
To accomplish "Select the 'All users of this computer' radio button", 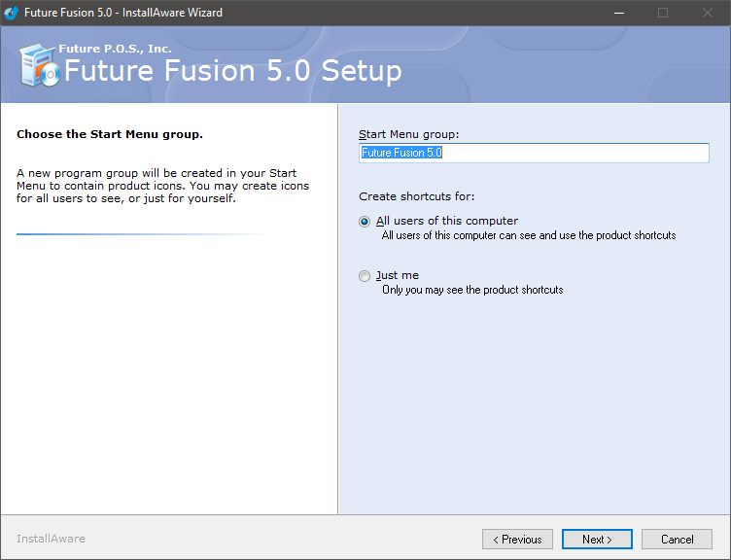I will point(365,222).
